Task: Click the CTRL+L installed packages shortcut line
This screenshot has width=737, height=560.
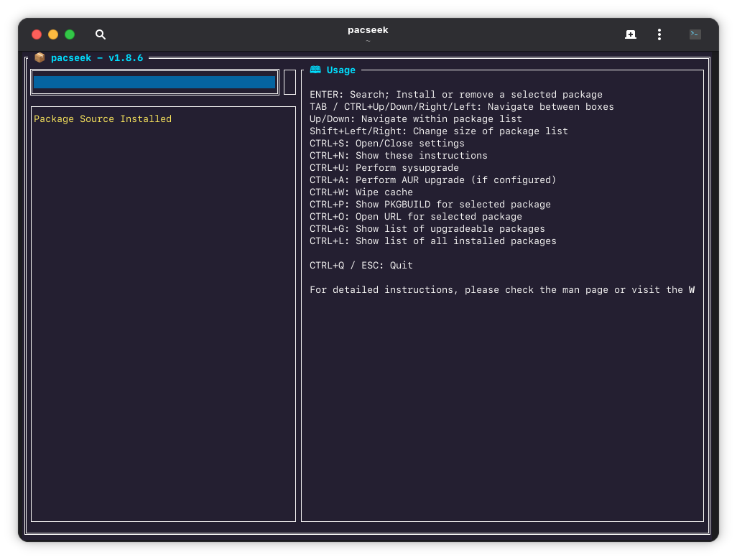Action: coord(432,241)
